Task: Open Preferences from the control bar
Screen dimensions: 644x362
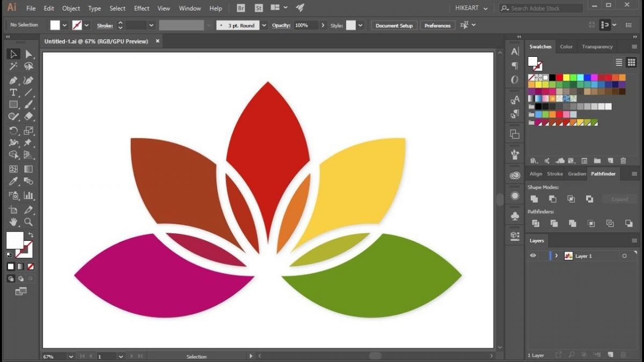Action: [437, 25]
